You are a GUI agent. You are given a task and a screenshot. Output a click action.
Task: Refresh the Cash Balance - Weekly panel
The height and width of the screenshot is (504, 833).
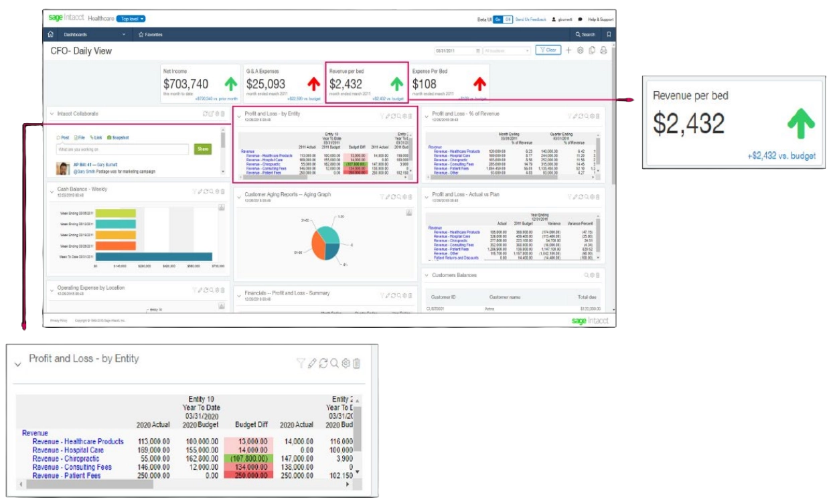(x=206, y=191)
